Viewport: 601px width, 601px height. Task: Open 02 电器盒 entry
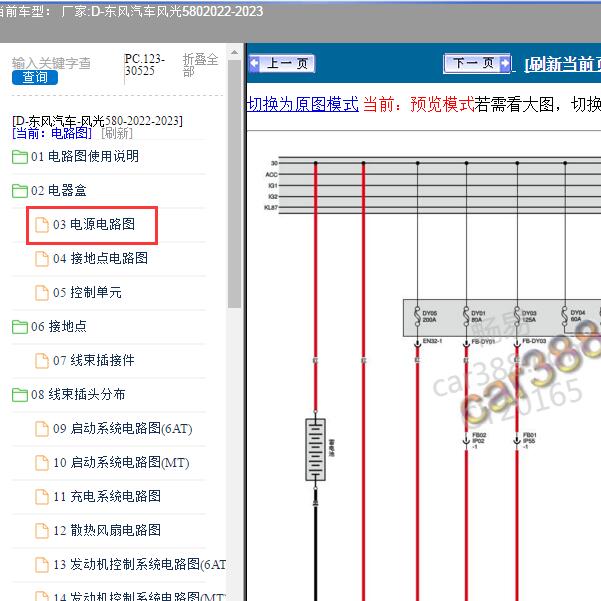click(x=59, y=190)
